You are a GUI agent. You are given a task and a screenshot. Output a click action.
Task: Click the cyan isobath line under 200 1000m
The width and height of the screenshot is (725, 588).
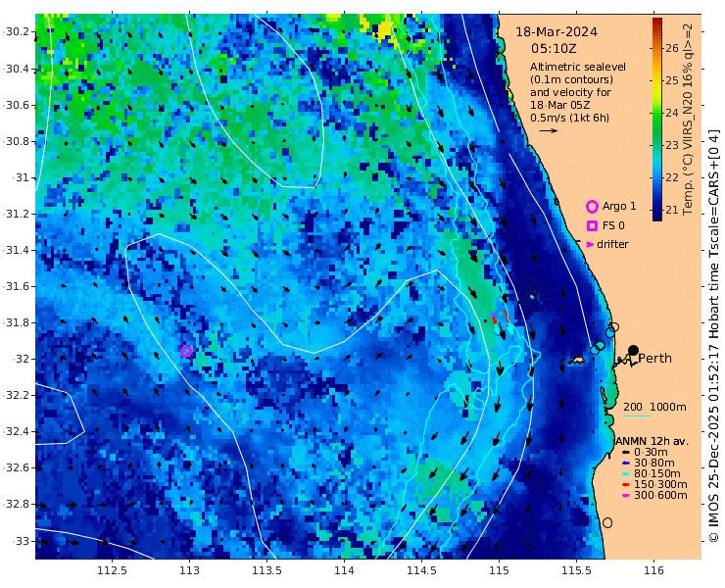coord(637,416)
